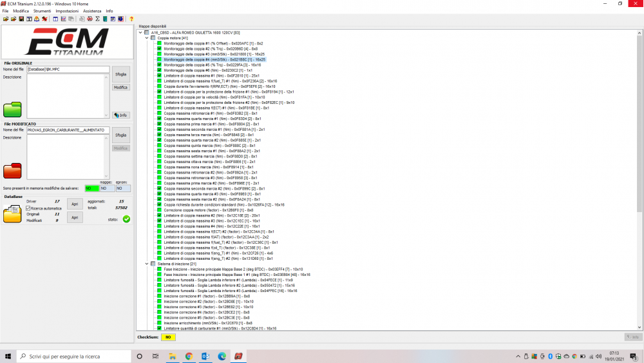
Task: Click the floppy disk save icon
Action: 21,19
